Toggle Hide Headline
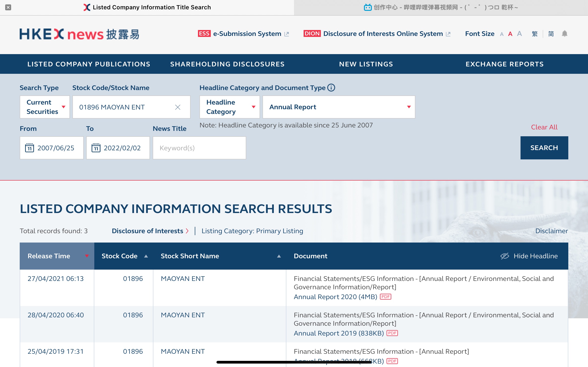 coord(529,256)
